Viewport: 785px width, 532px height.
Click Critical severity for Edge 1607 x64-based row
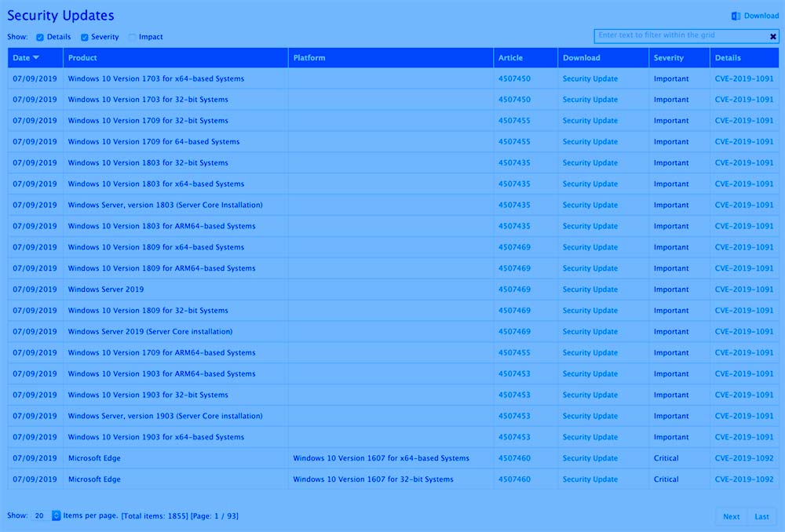click(x=666, y=458)
